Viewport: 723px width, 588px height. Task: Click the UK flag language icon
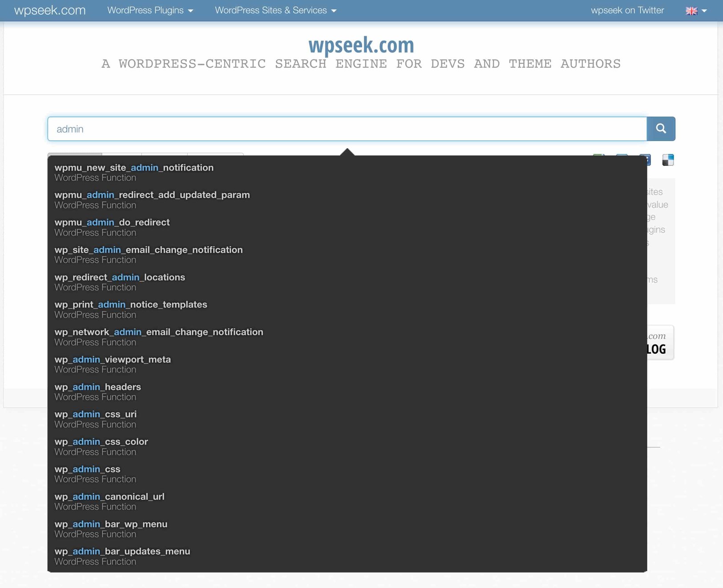click(x=691, y=10)
